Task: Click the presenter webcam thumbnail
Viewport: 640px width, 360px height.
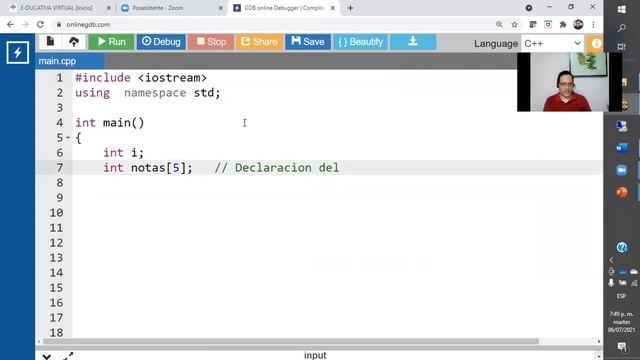Action: coord(569,82)
